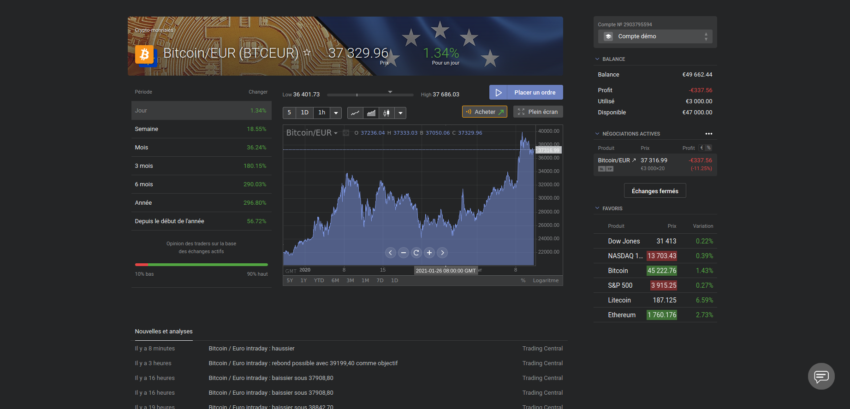
Task: Open Plein écran full screen mode
Action: (538, 112)
